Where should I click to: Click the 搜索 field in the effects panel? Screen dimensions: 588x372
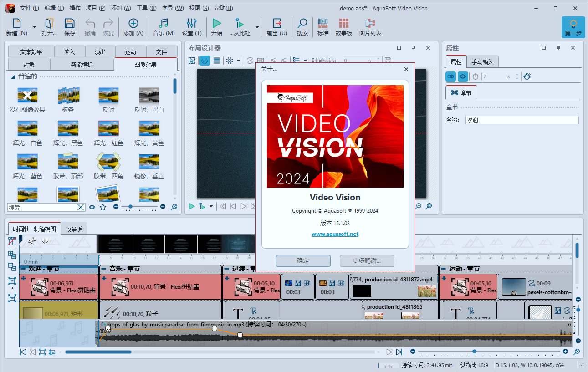coord(46,207)
